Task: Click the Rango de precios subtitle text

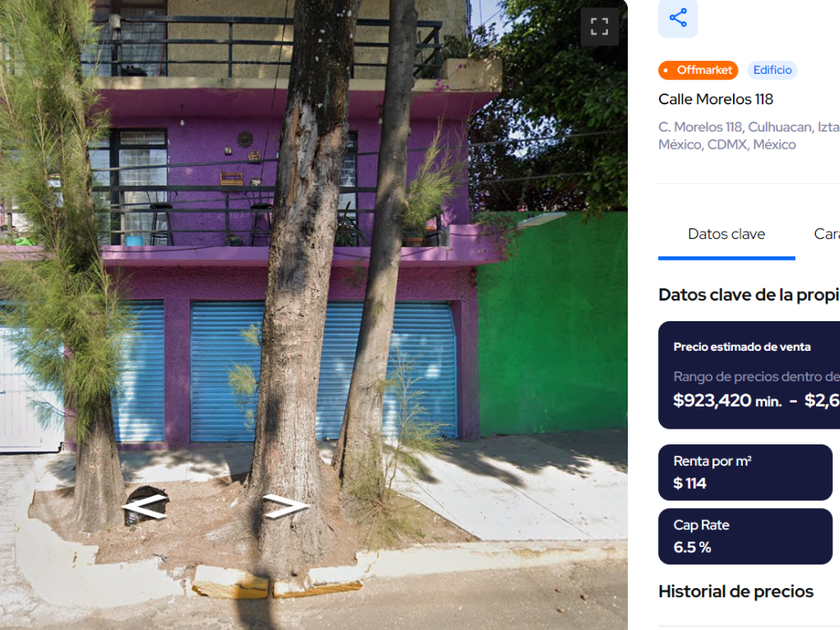Action: pyautogui.click(x=756, y=377)
